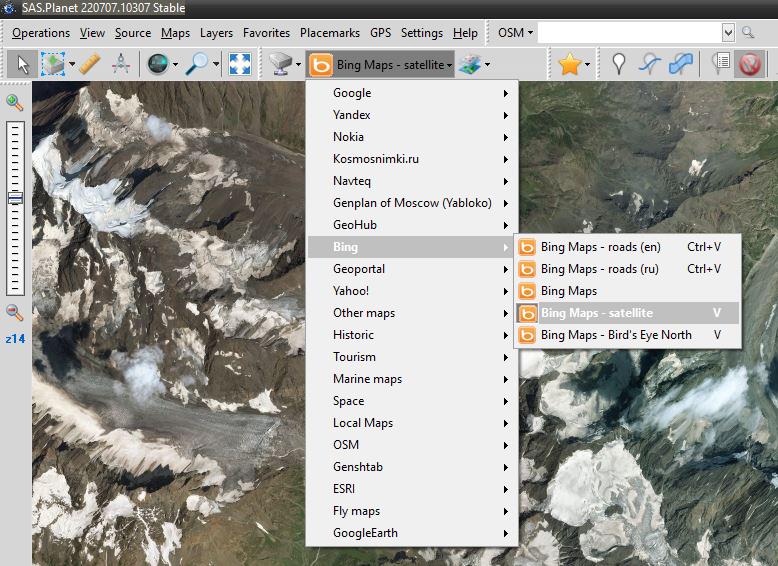The image size is (778, 566).
Task: Click inside the search text field
Action: point(629,33)
